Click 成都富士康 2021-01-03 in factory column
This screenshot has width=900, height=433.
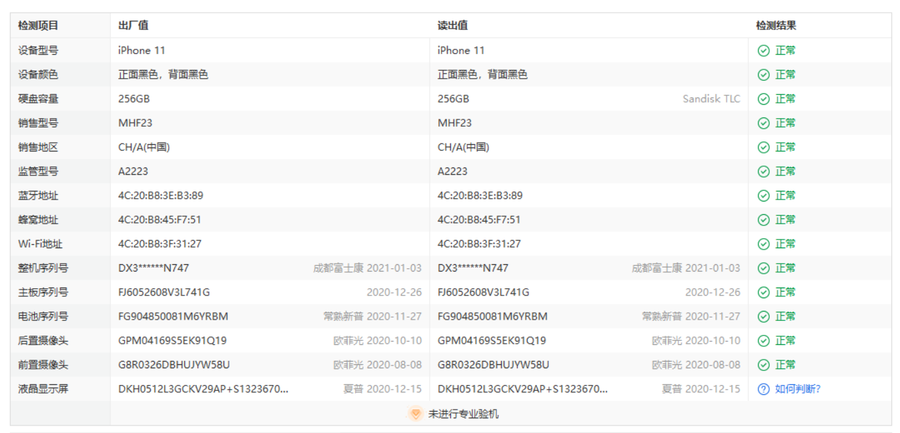click(367, 268)
